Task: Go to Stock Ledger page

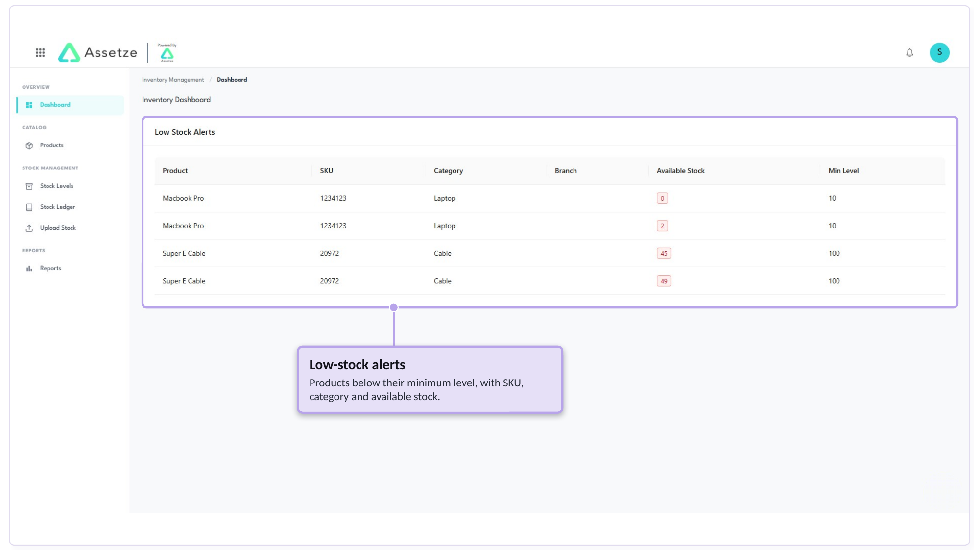Action: [x=70, y=207]
